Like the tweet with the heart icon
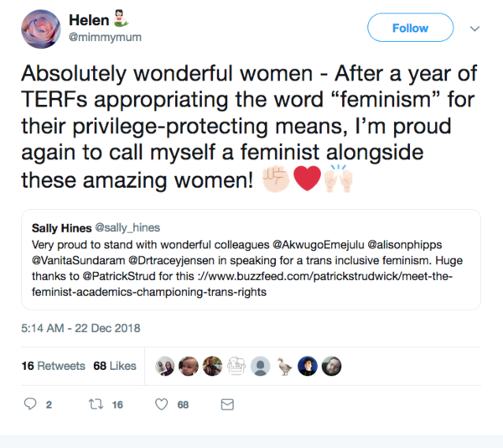 point(163,404)
